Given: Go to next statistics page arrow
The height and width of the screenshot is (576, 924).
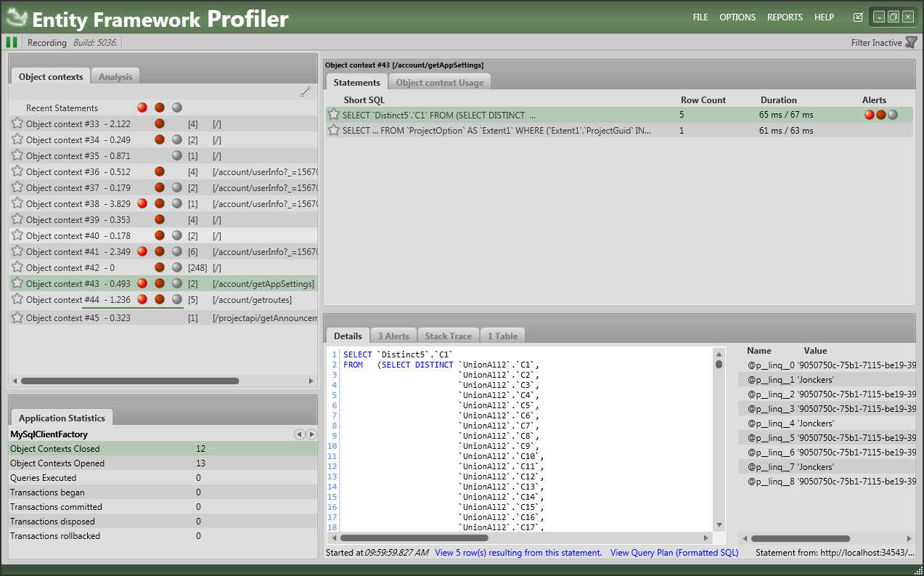Looking at the screenshot, I should click(x=311, y=434).
